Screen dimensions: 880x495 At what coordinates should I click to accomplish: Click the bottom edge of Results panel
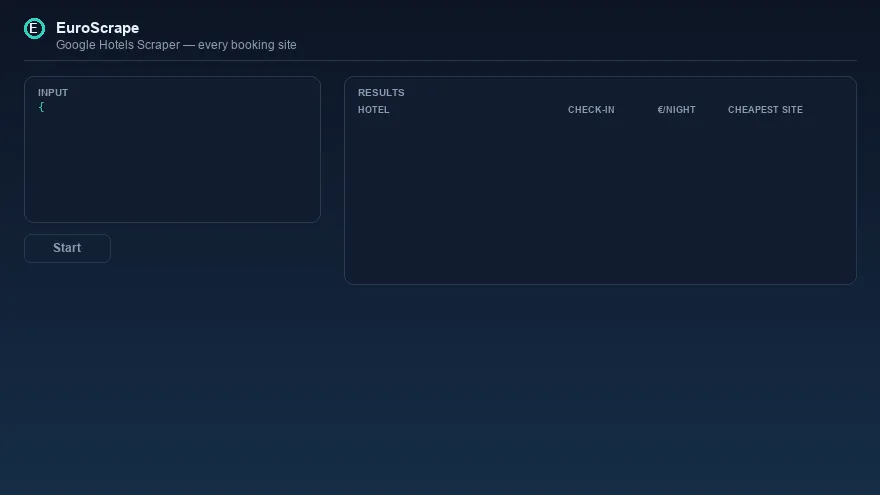(x=600, y=284)
